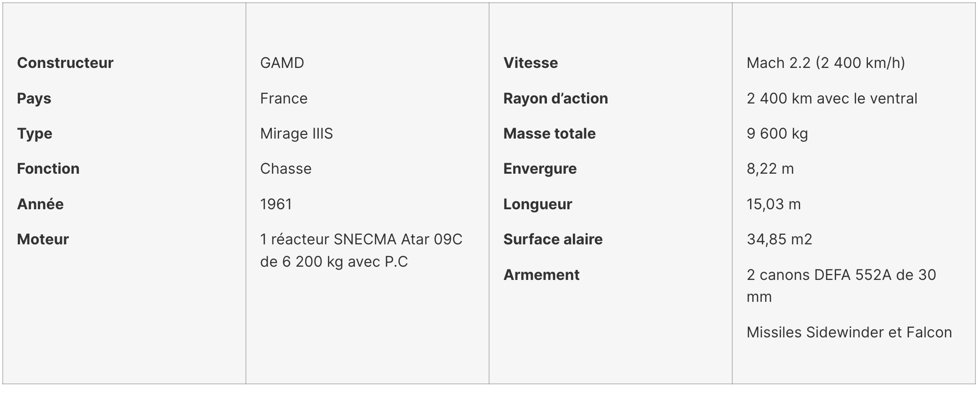Click the Fonction label
This screenshot has width=980, height=393.
48,169
